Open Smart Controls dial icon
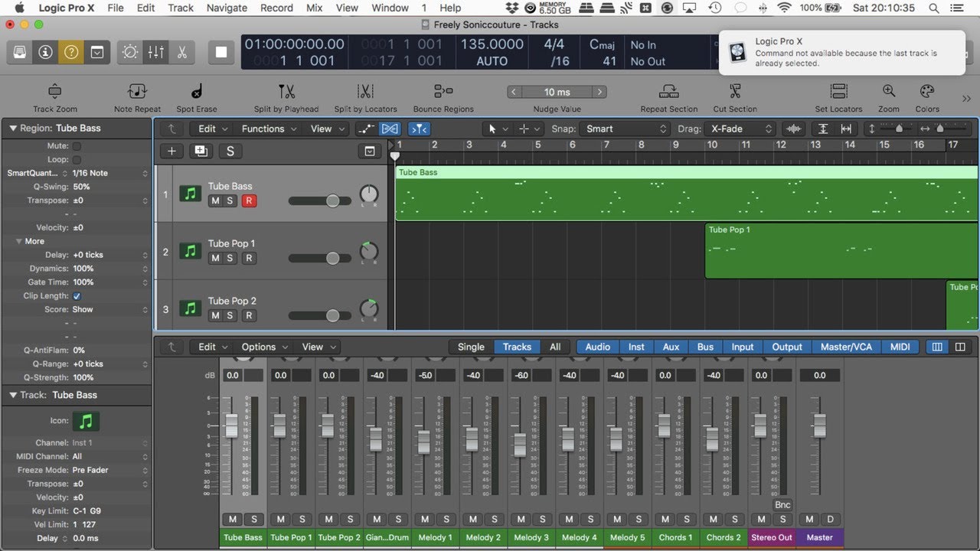The width and height of the screenshot is (980, 551). 130,52
